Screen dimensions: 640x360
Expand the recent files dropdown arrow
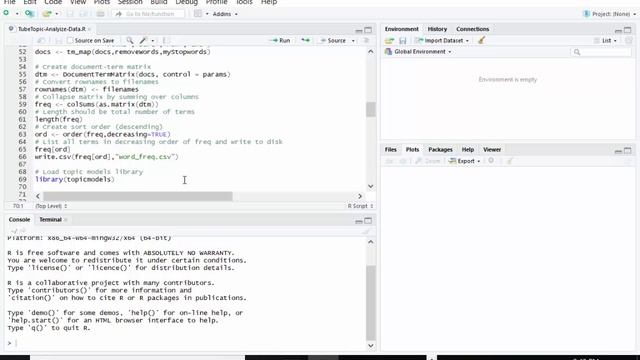pyautogui.click(x=57, y=14)
